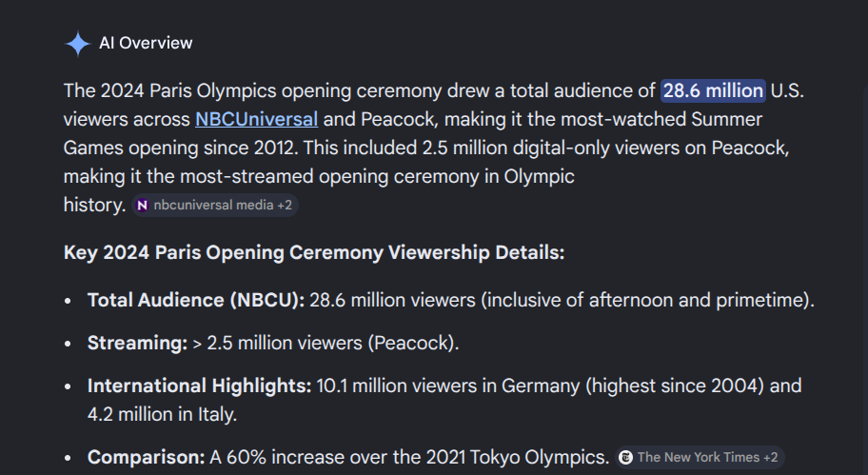The image size is (868, 475).
Task: Click The New York Times source icon
Action: point(625,457)
